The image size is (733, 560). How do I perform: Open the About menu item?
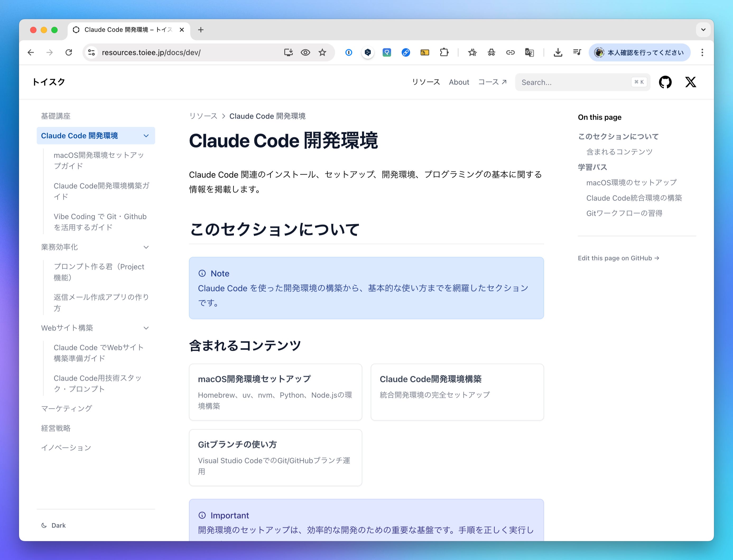coord(459,82)
